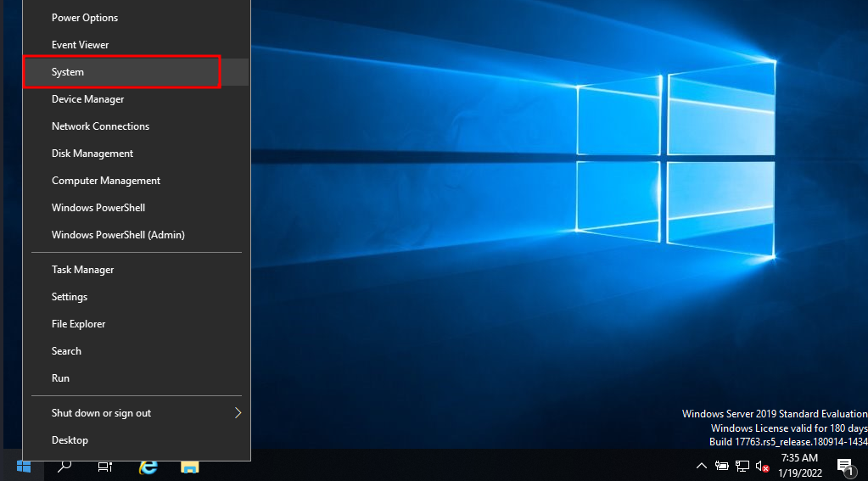Expand Shut down or sign out submenu

(136, 413)
